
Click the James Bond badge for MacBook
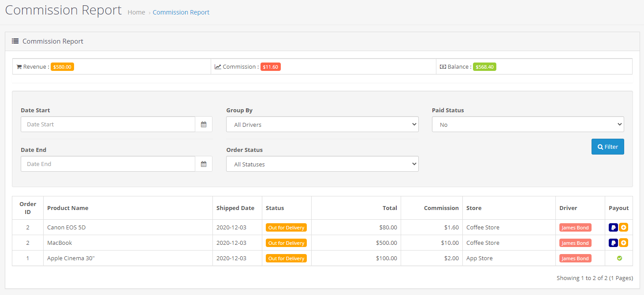click(x=575, y=243)
